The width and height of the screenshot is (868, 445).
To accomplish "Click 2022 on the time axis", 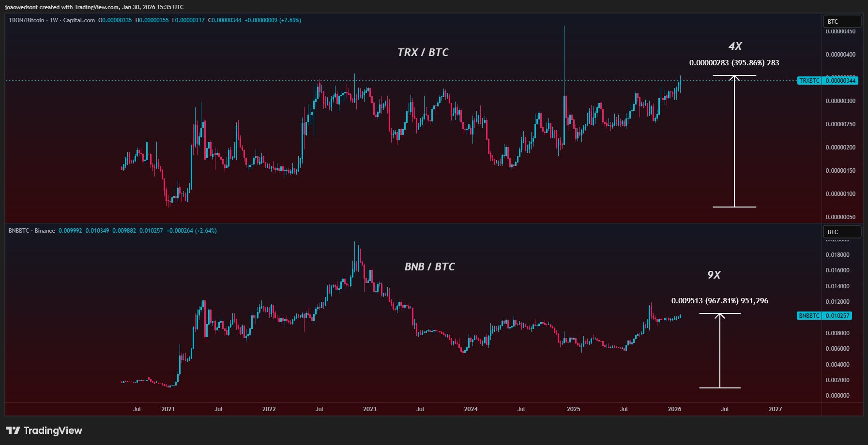I will click(269, 409).
